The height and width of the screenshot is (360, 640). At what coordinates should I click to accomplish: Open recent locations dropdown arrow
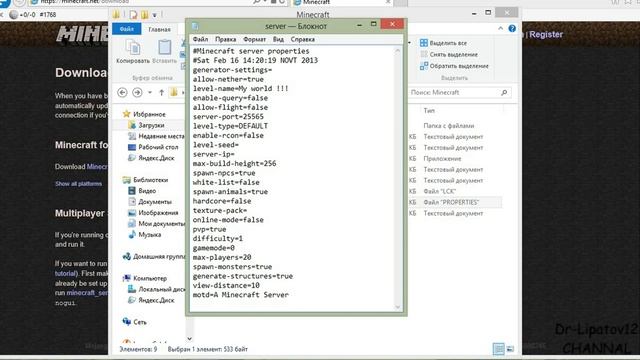pos(150,93)
